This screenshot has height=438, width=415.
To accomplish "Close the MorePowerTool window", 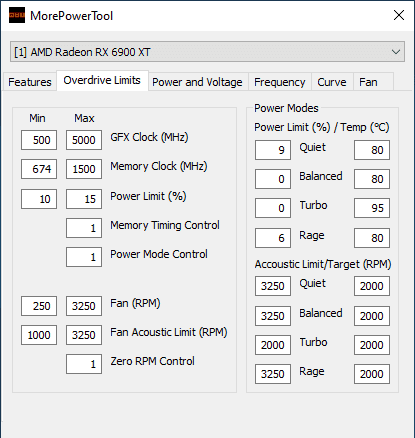I will (399, 15).
